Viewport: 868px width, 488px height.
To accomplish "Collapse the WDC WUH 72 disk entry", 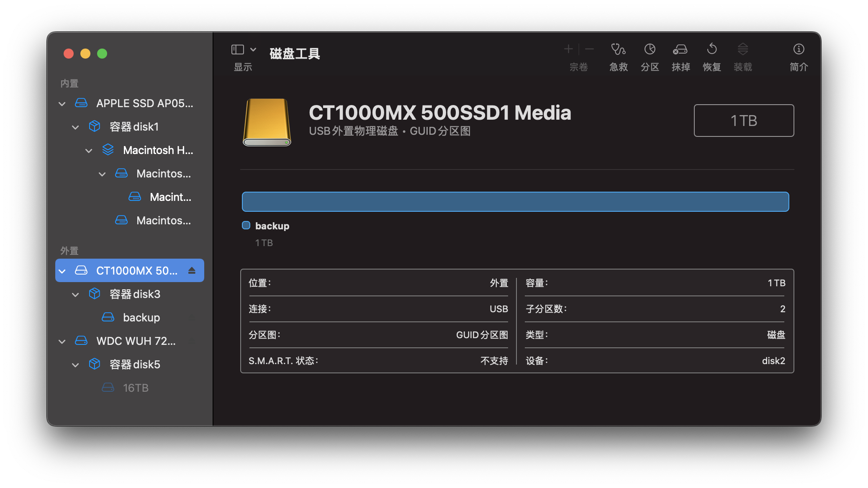I will [x=62, y=342].
